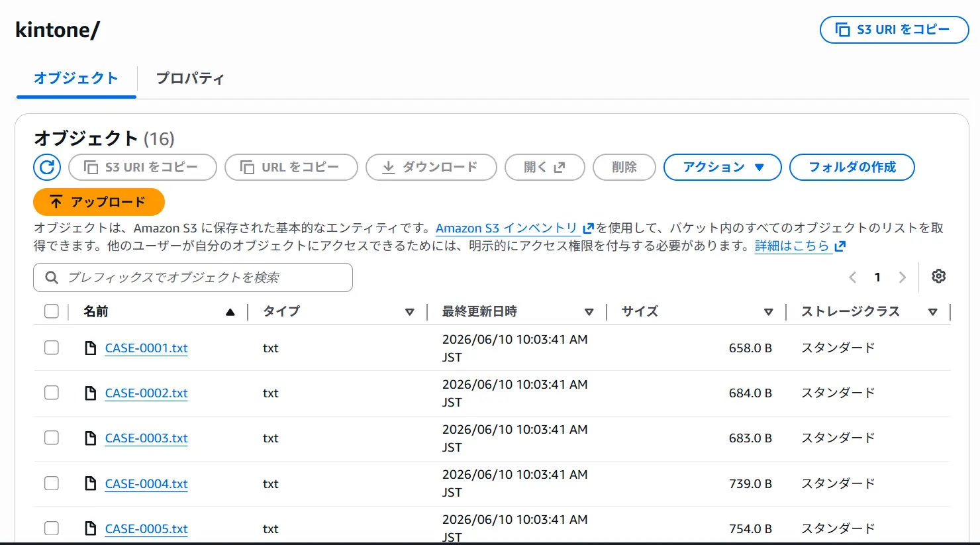This screenshot has height=545, width=980.
Task: Check the CASE-0002.txt row checkbox
Action: [x=52, y=393]
